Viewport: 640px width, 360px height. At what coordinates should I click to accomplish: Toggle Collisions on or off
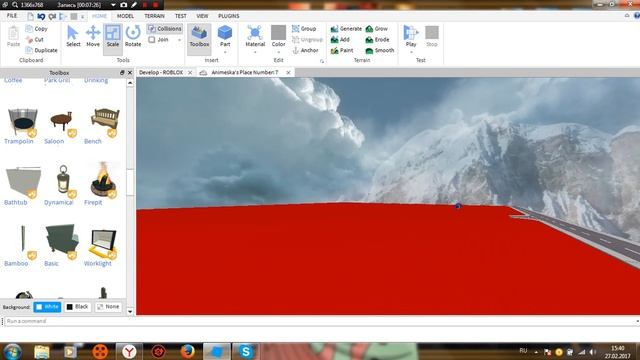[164, 29]
